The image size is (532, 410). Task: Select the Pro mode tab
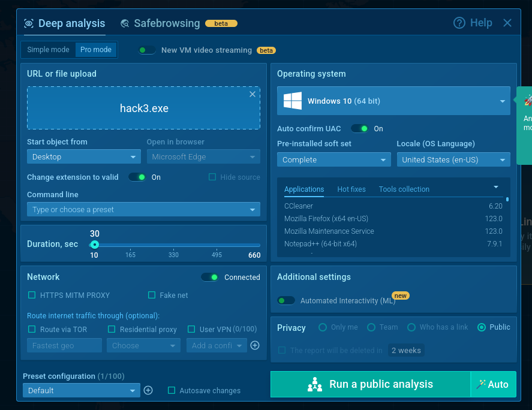click(96, 50)
